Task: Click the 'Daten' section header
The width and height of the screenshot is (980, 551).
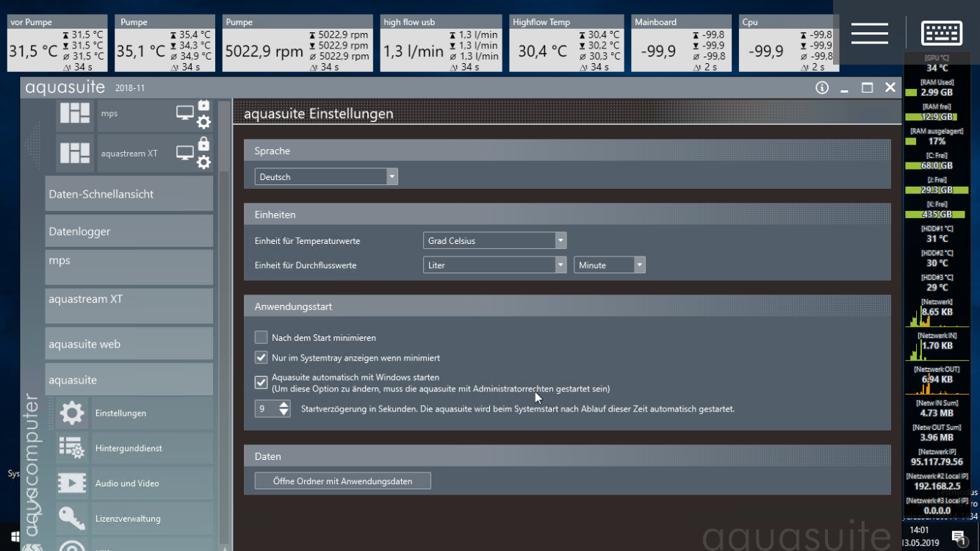Action: click(x=567, y=456)
